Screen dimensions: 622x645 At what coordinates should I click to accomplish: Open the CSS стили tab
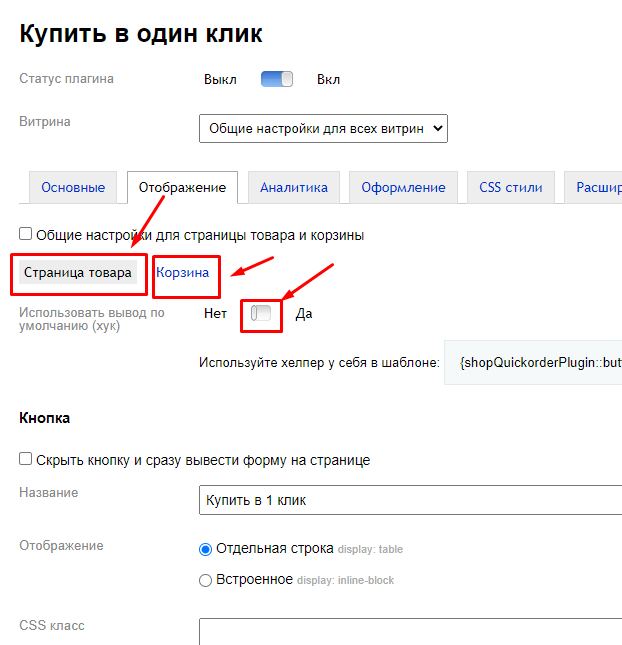[x=510, y=187]
